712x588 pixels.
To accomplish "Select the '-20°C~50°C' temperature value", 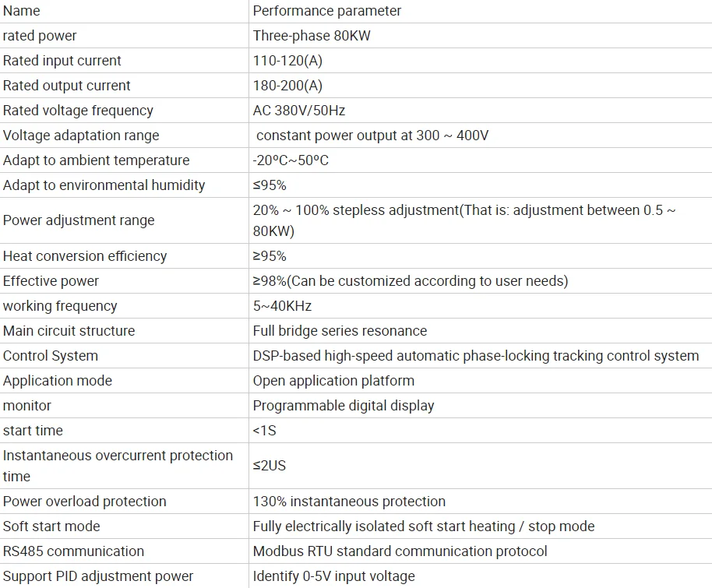I will coord(291,160).
